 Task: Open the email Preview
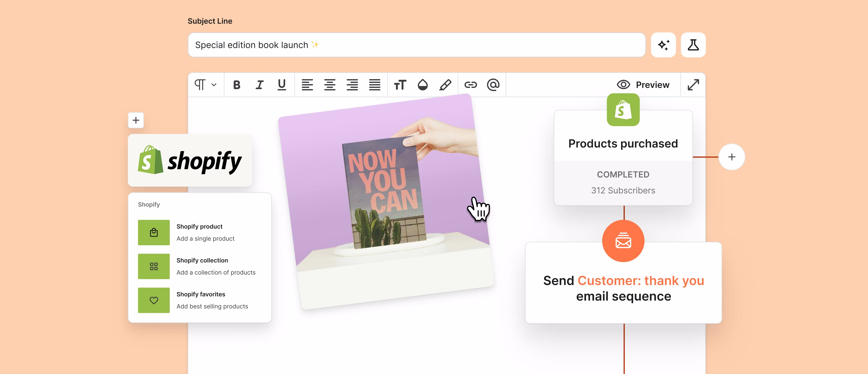(644, 85)
